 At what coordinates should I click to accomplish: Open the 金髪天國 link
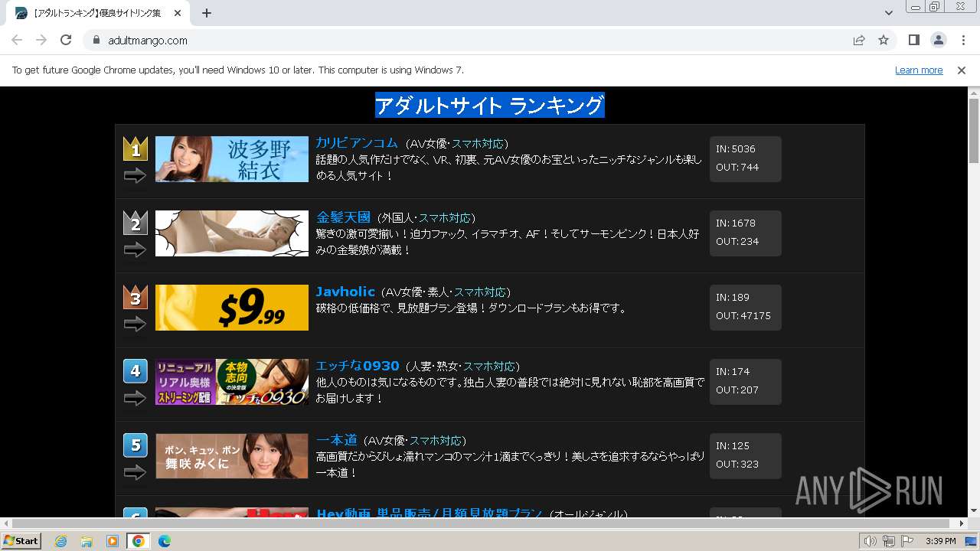pos(343,217)
